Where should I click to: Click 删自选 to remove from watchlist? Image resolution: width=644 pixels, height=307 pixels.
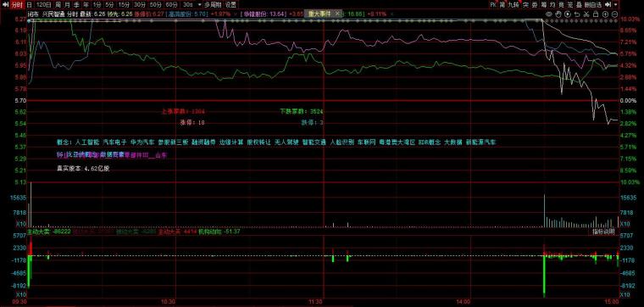[x=592, y=4]
